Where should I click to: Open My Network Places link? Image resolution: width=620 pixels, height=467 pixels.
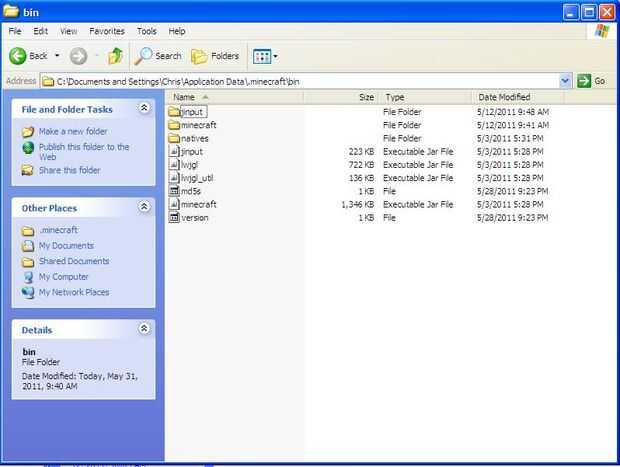point(74,292)
